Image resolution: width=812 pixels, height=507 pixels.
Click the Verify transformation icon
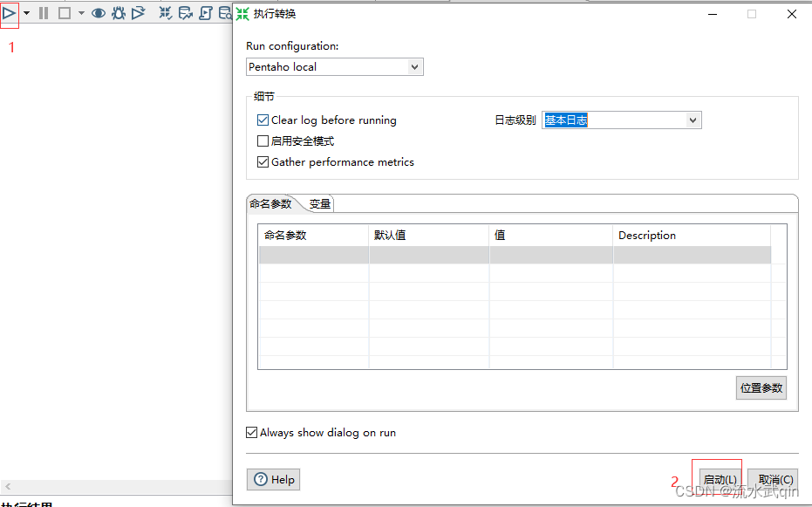click(165, 13)
